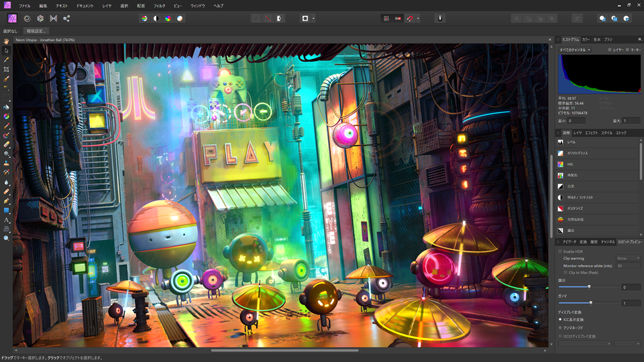
Task: Tick the マーキー checkbox in the histogram panel
Action: [x=627, y=50]
